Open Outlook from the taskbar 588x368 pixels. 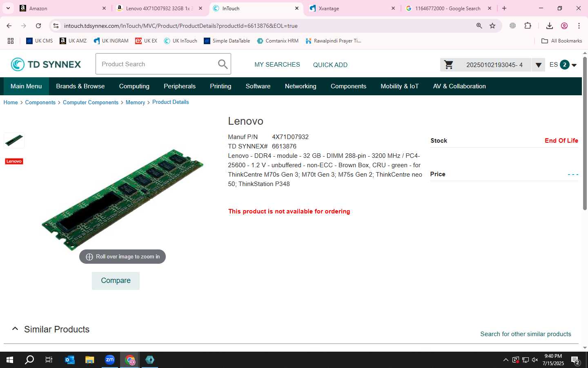coord(69,360)
